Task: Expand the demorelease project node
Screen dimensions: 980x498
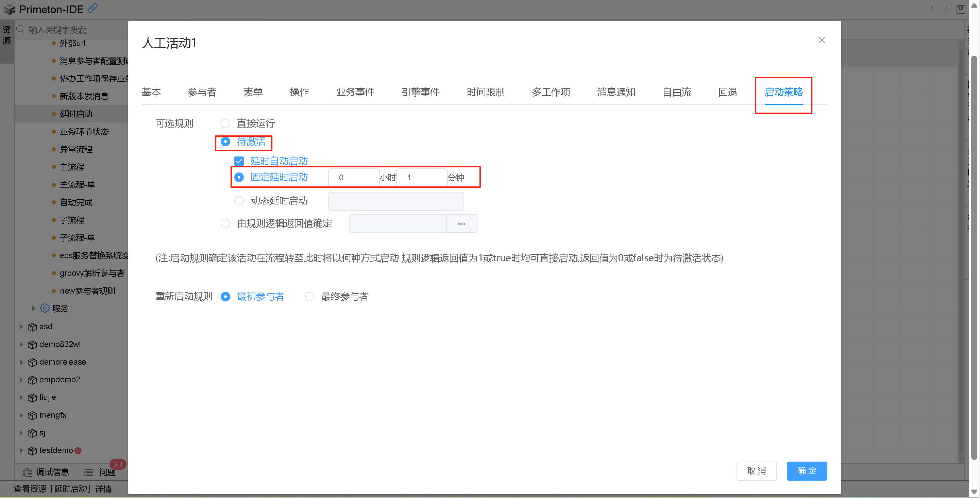Action: (x=21, y=362)
